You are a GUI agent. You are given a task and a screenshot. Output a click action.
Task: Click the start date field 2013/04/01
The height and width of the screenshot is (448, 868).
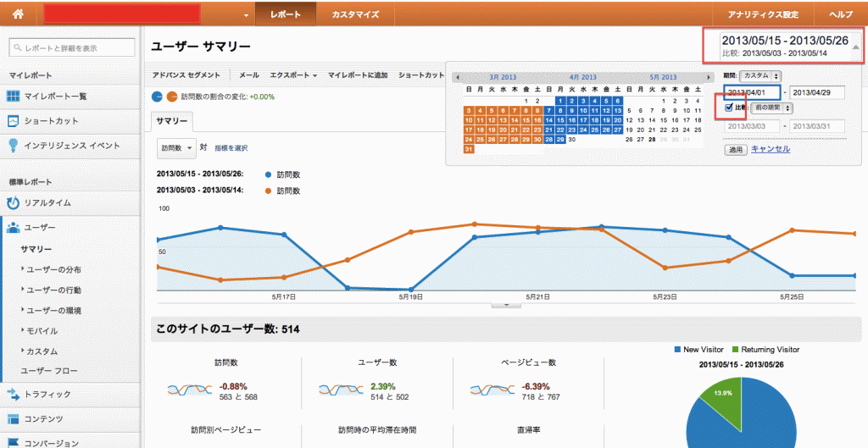coord(752,92)
